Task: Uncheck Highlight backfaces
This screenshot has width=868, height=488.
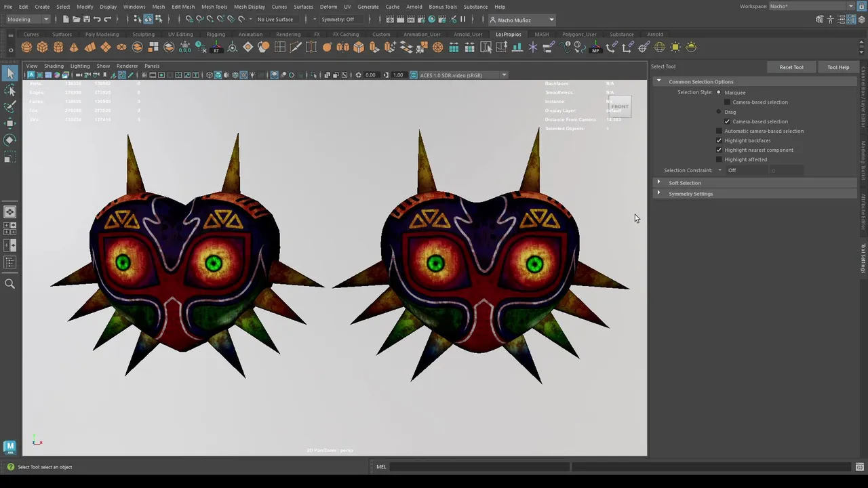Action: tap(719, 140)
